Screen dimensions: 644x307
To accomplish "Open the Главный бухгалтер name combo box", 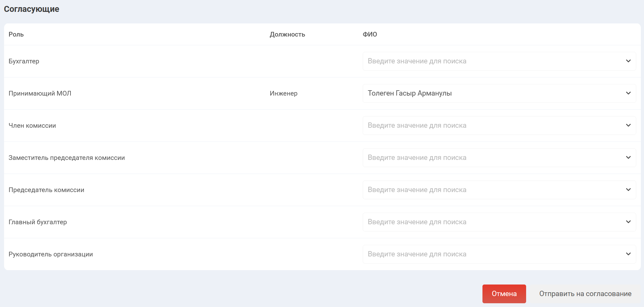I will click(493, 222).
